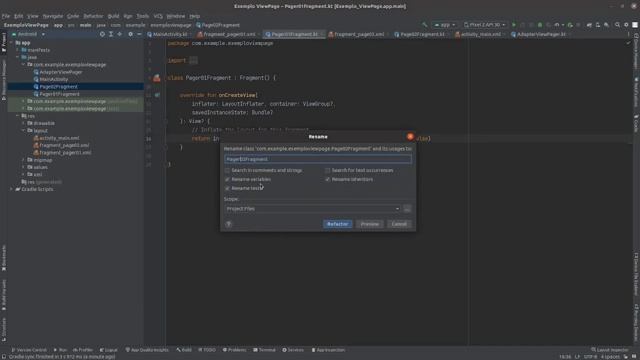Open the Android project view dropdown
The height and width of the screenshot is (360, 640).
click(28, 34)
